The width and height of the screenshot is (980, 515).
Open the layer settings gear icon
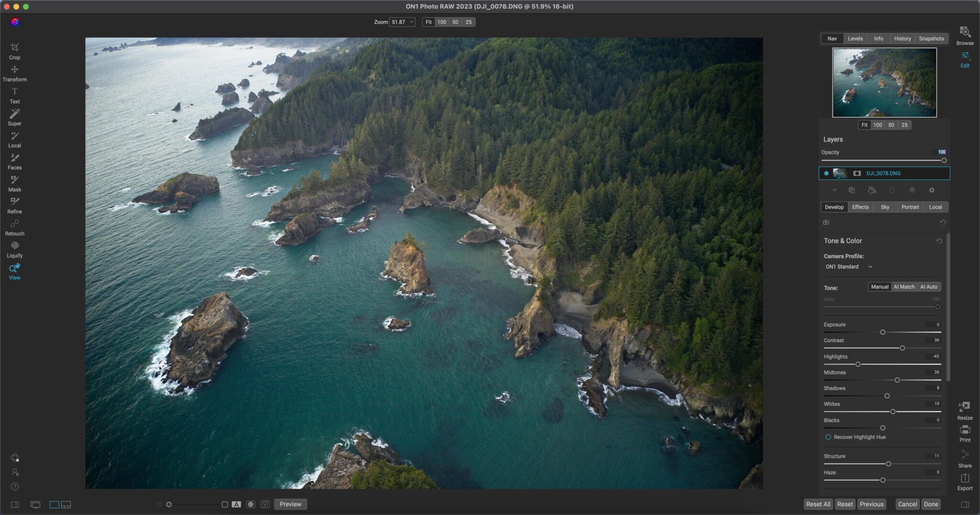(931, 190)
